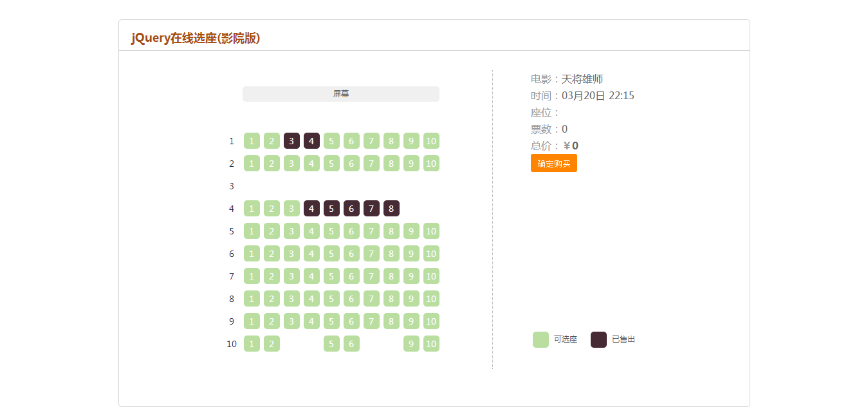Pick seat 7 in row 2
868x407 pixels.
pyautogui.click(x=371, y=164)
